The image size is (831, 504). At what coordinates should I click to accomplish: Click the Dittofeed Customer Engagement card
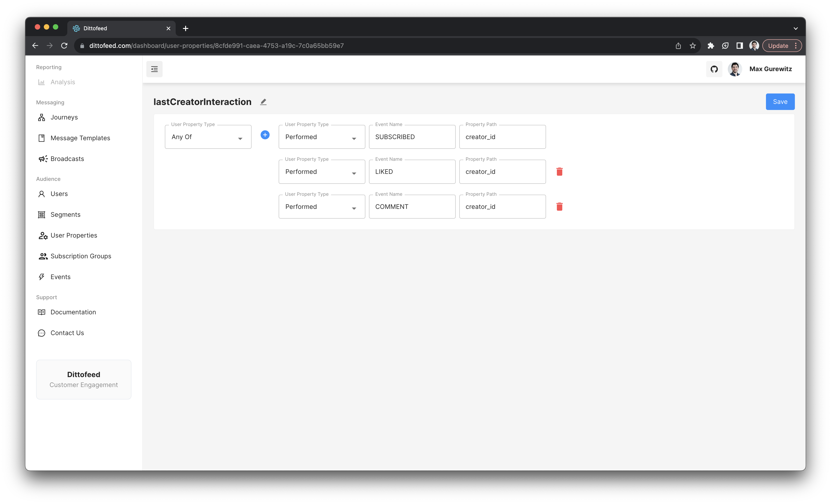(84, 380)
